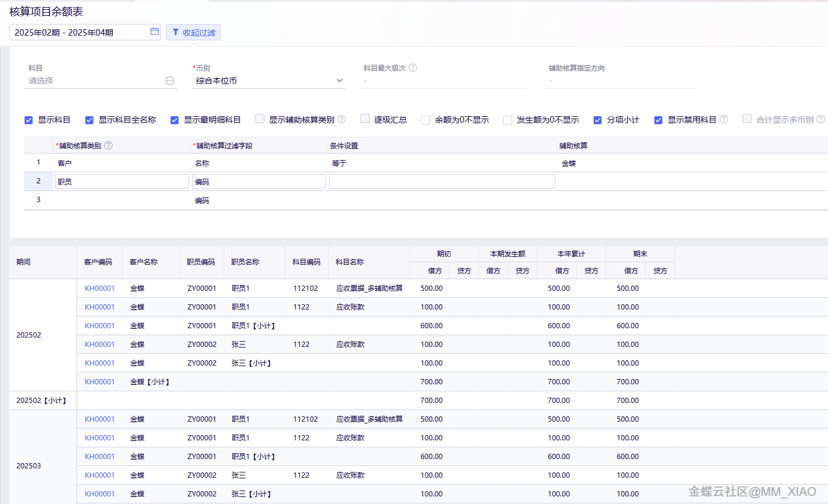Toggle the 显示禁用科目 checkbox
The height and width of the screenshot is (504, 828).
[x=658, y=120]
